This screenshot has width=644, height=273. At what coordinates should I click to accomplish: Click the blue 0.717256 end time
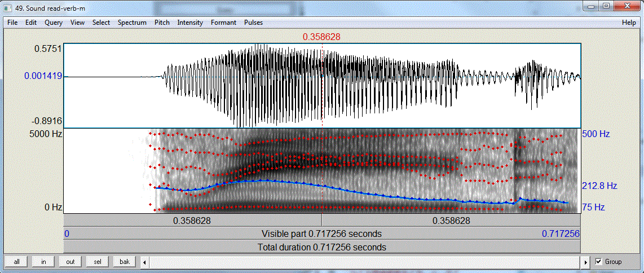coord(561,234)
